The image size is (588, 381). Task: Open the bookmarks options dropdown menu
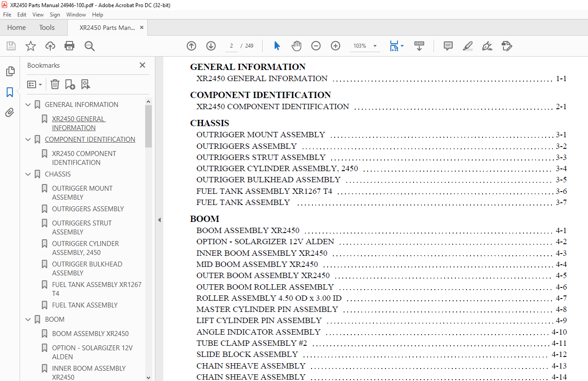[34, 84]
